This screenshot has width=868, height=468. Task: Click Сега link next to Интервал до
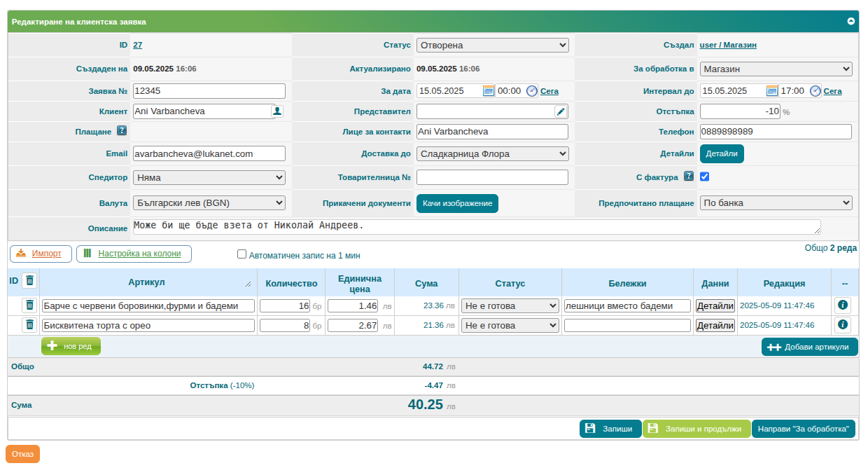[x=833, y=91]
